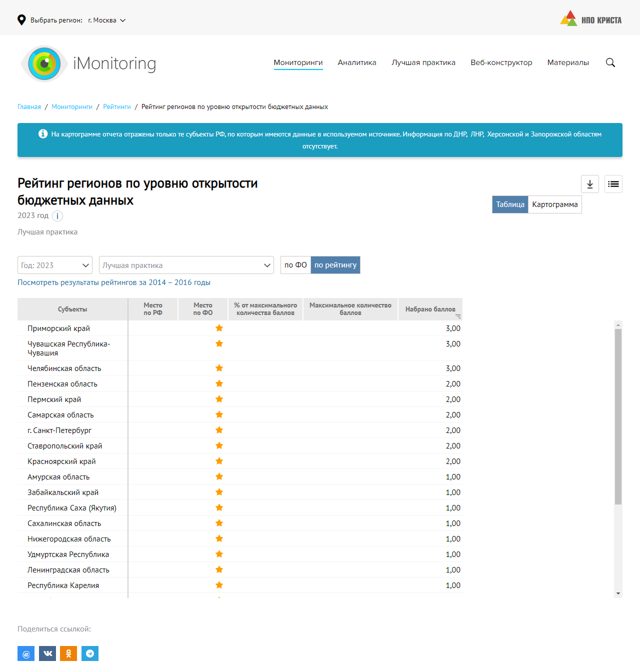Open results of 2014 – 2016 ratings link
This screenshot has width=640, height=672.
coord(114,282)
